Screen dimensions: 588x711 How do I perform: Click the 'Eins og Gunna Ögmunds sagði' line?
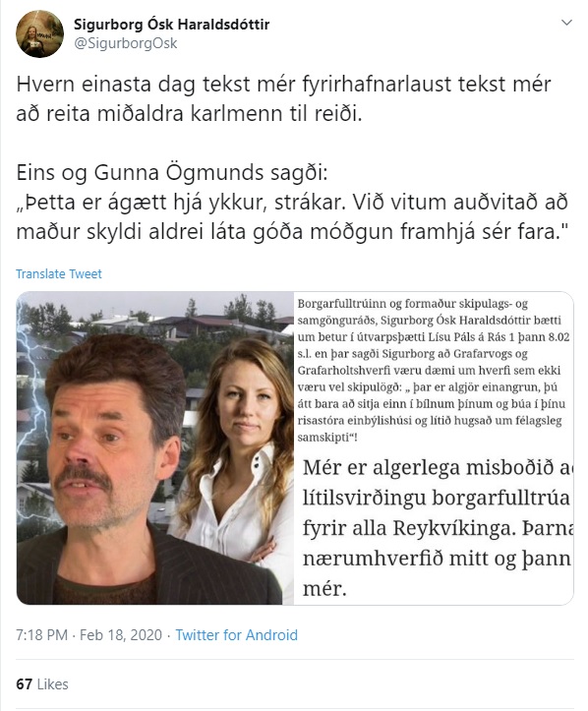click(x=172, y=172)
